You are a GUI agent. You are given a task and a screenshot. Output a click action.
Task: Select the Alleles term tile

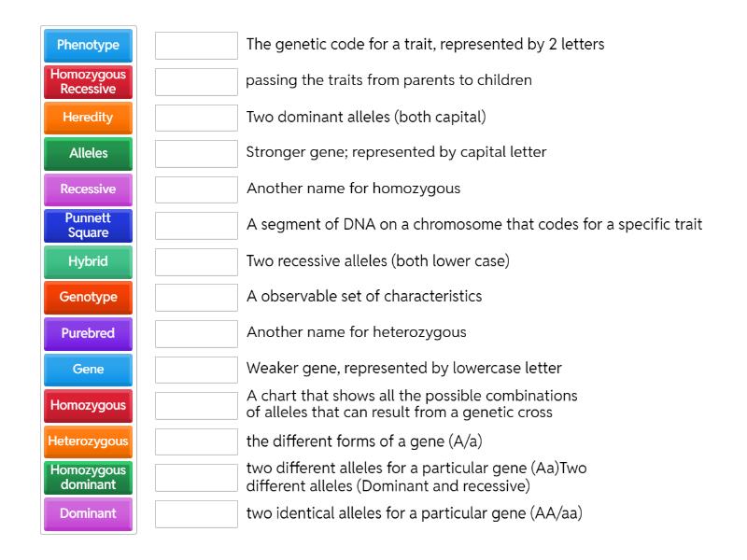(88, 153)
